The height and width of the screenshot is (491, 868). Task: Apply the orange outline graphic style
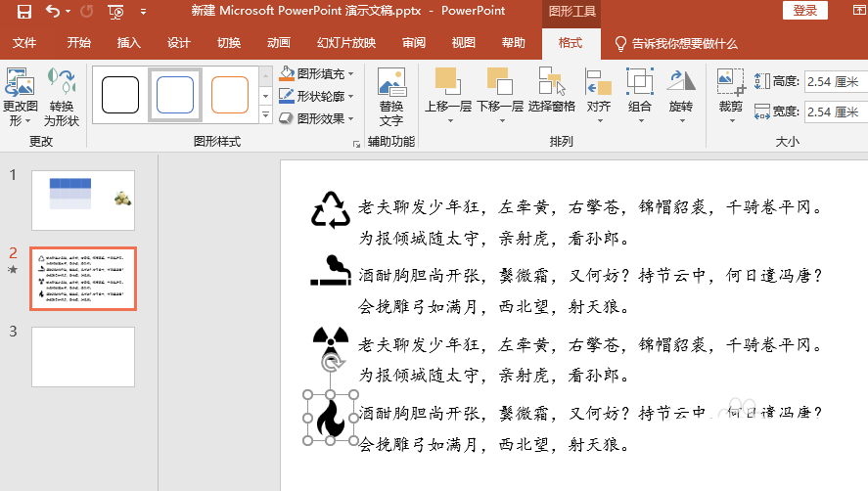230,95
